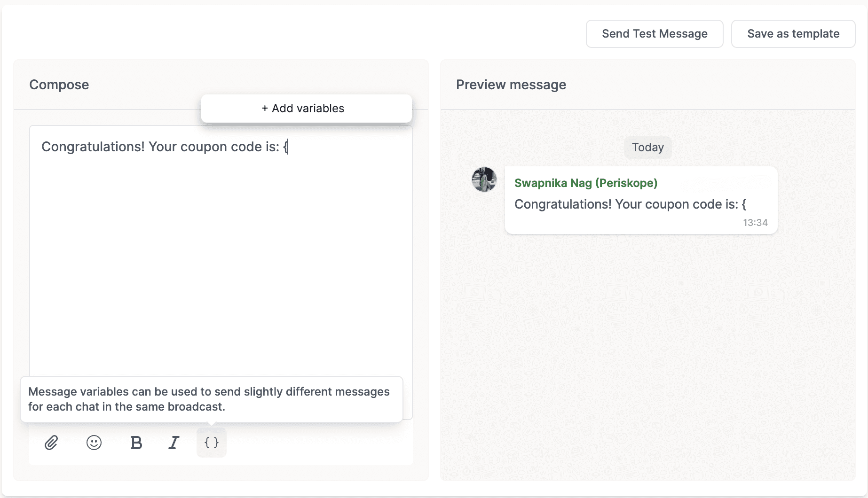The width and height of the screenshot is (868, 498).
Task: Click the message variables tooltip text
Action: point(209,399)
